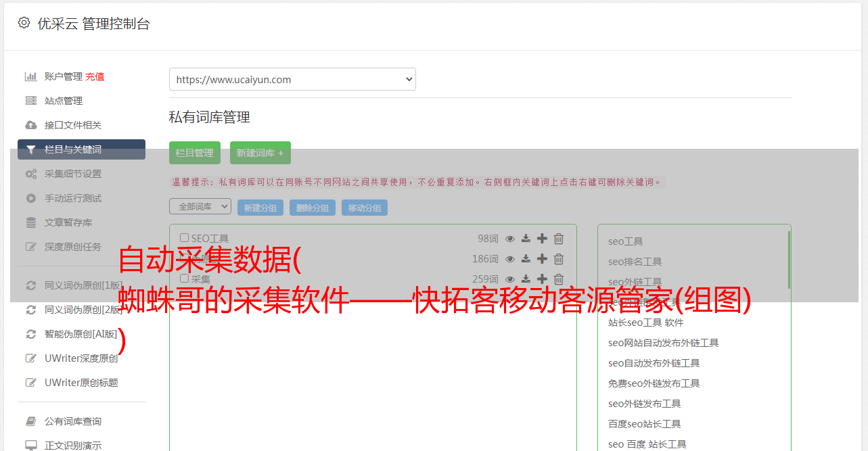Click the 删除分组 button
The height and width of the screenshot is (451, 868).
[x=313, y=208]
